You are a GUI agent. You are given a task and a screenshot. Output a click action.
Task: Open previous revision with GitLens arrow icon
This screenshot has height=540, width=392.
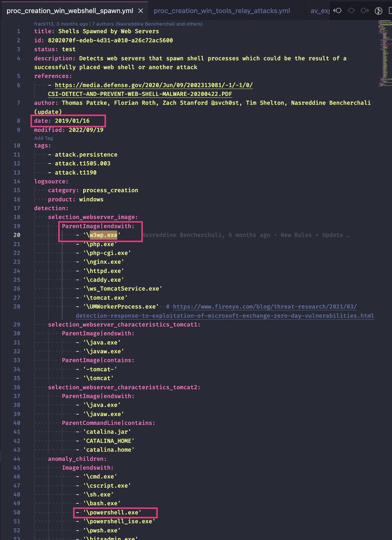[337, 10]
